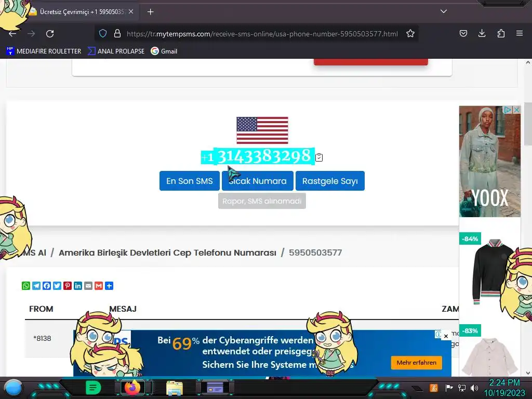Open the Amerika Birleşik Devletleri Cep Telefonu Numarası breadcrumb

click(167, 253)
